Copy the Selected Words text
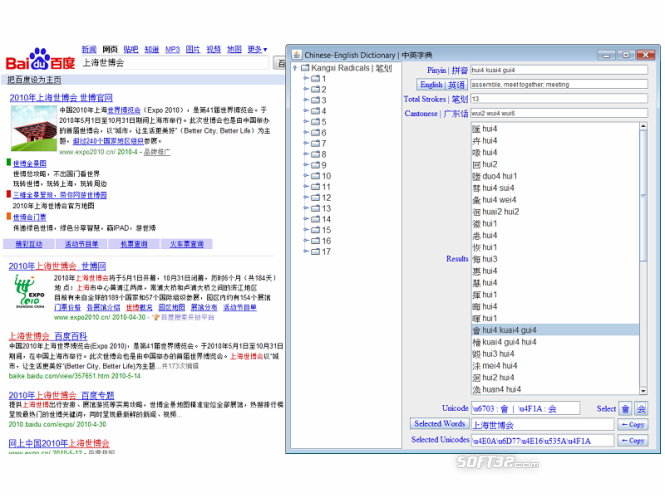The image size is (665, 498). [x=632, y=425]
